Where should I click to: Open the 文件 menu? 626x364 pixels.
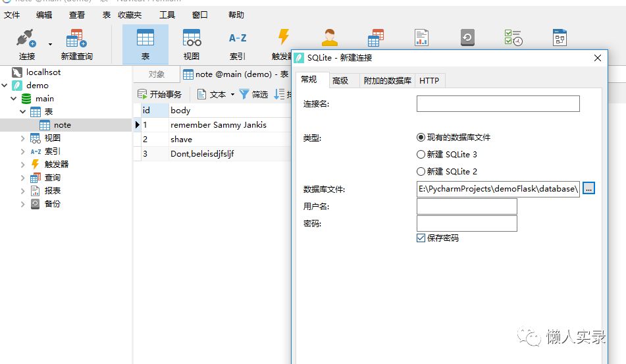click(x=12, y=14)
